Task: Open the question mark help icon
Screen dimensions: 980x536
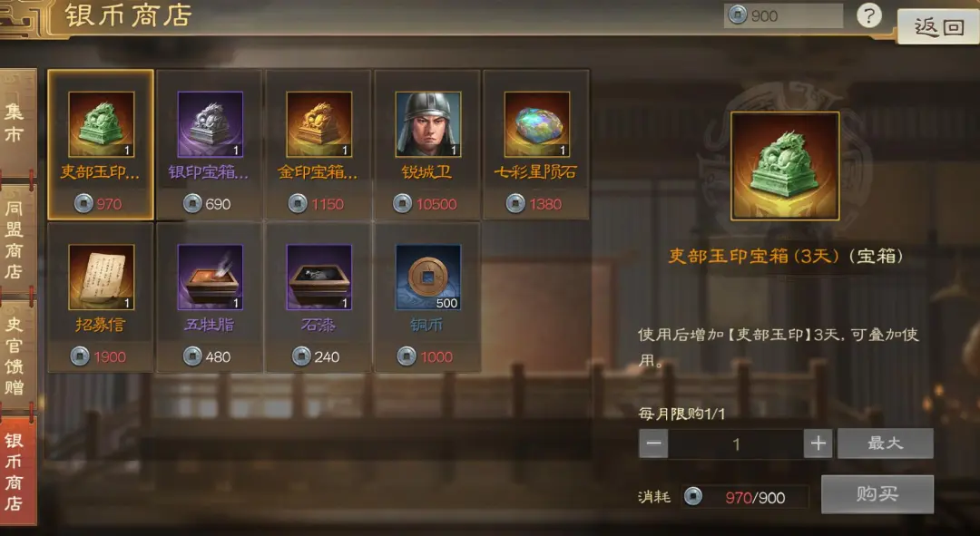Action: click(868, 15)
